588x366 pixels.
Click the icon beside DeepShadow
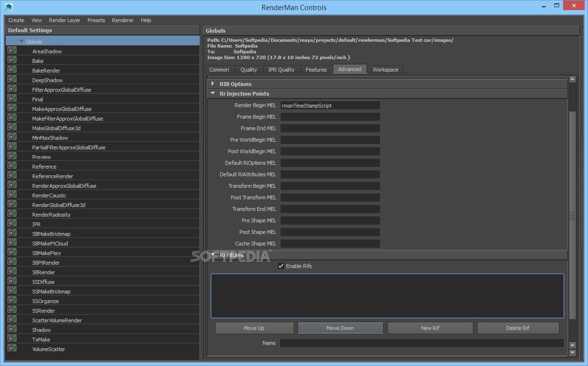[12, 79]
